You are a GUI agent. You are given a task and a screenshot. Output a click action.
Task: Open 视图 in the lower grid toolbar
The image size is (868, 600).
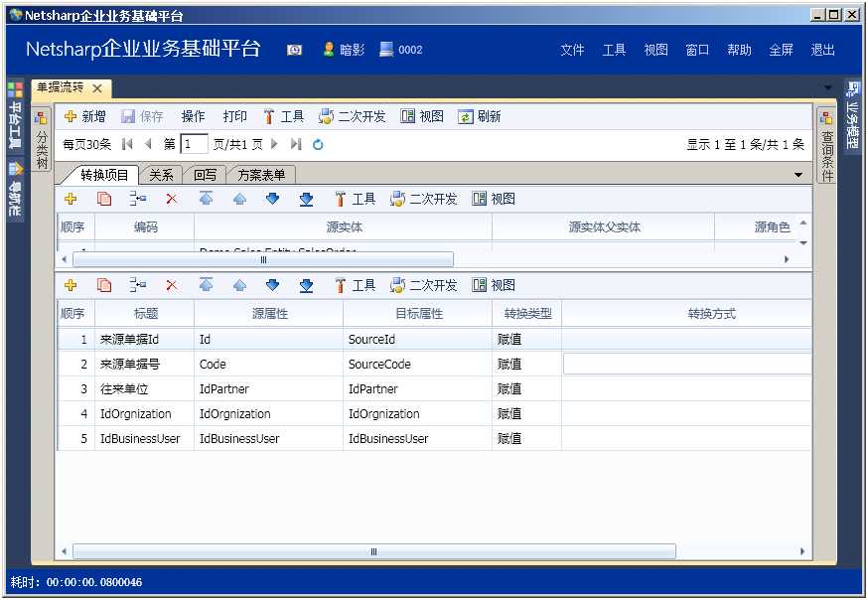(494, 285)
